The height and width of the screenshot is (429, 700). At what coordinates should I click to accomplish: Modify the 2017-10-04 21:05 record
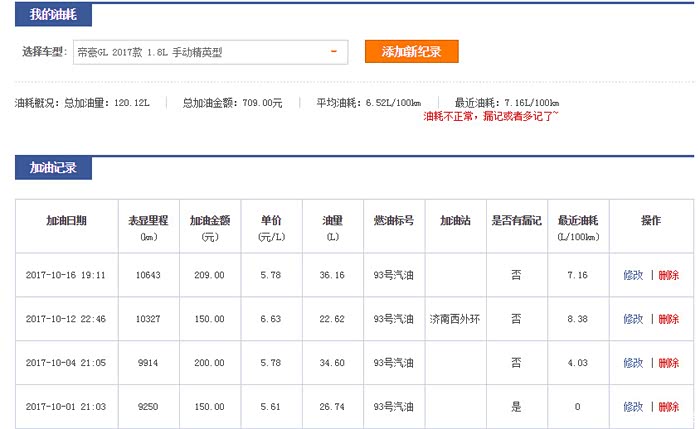632,363
